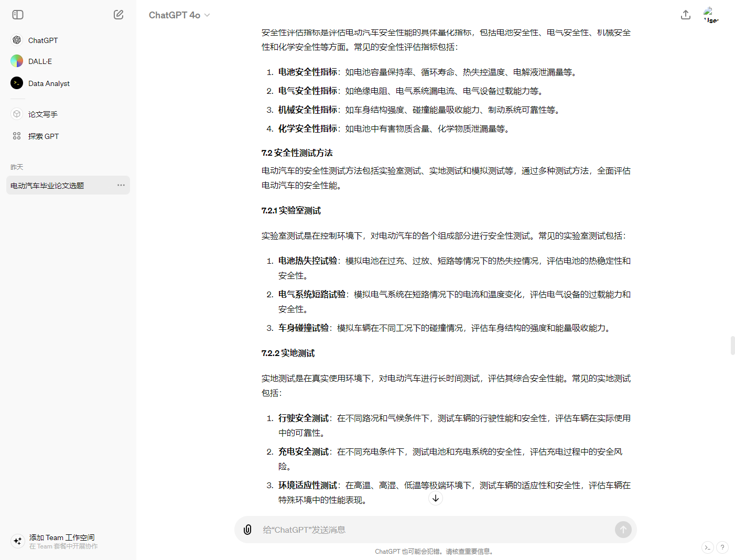The height and width of the screenshot is (560, 735).
Task: Click the page scrollbar thumb
Action: 732,346
